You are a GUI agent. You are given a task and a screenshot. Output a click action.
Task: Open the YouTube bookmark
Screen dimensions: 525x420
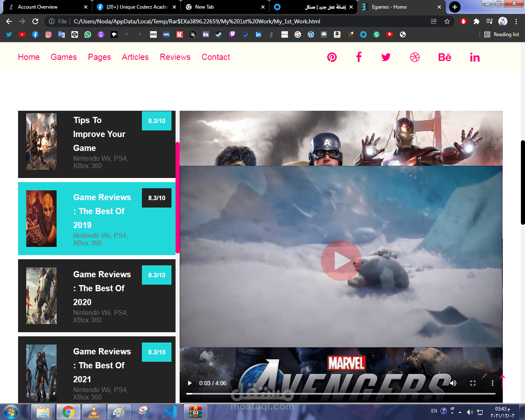tap(22, 34)
